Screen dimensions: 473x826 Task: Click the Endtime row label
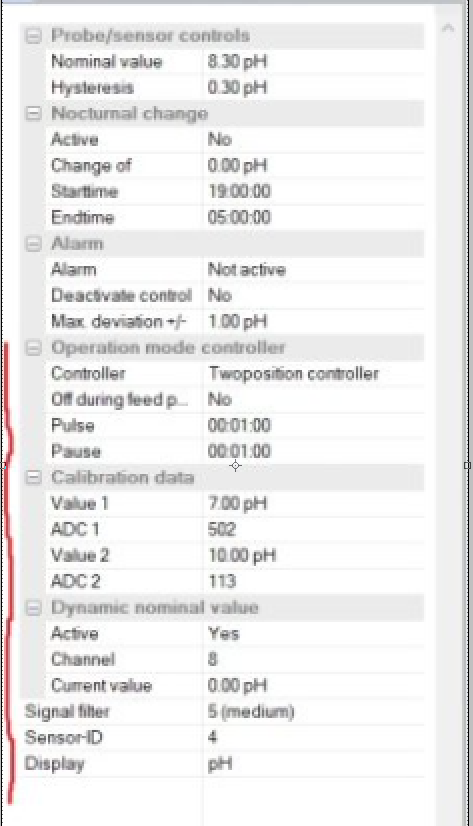point(83,218)
